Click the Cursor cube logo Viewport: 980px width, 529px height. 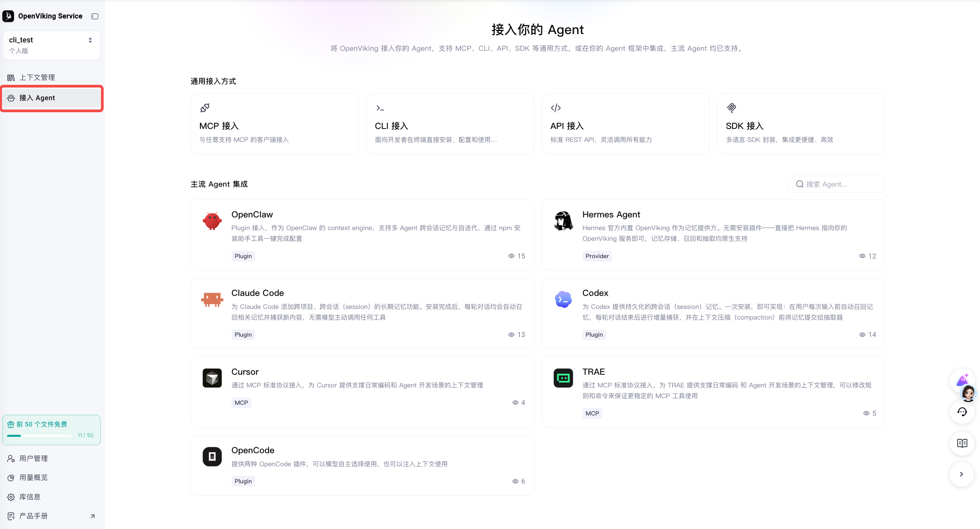tap(212, 378)
